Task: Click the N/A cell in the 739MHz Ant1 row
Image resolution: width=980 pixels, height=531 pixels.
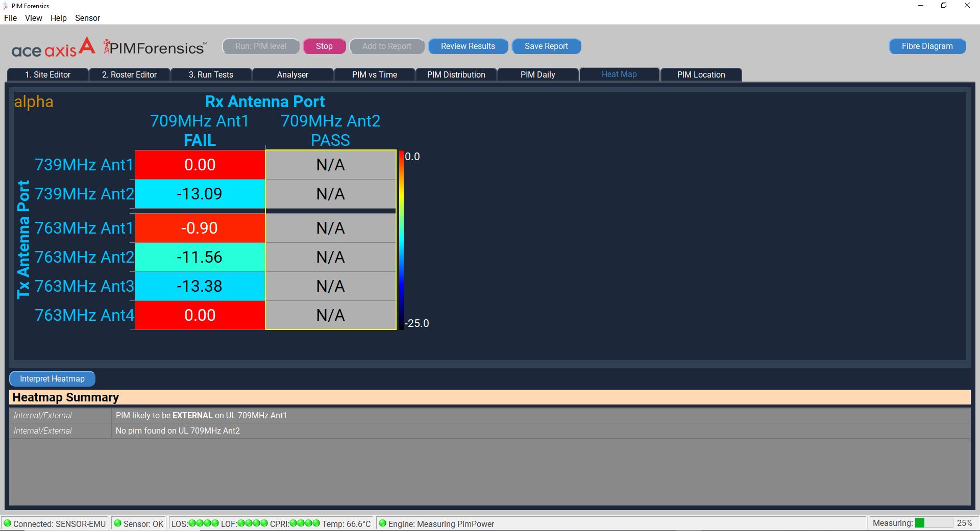Action: [331, 165]
